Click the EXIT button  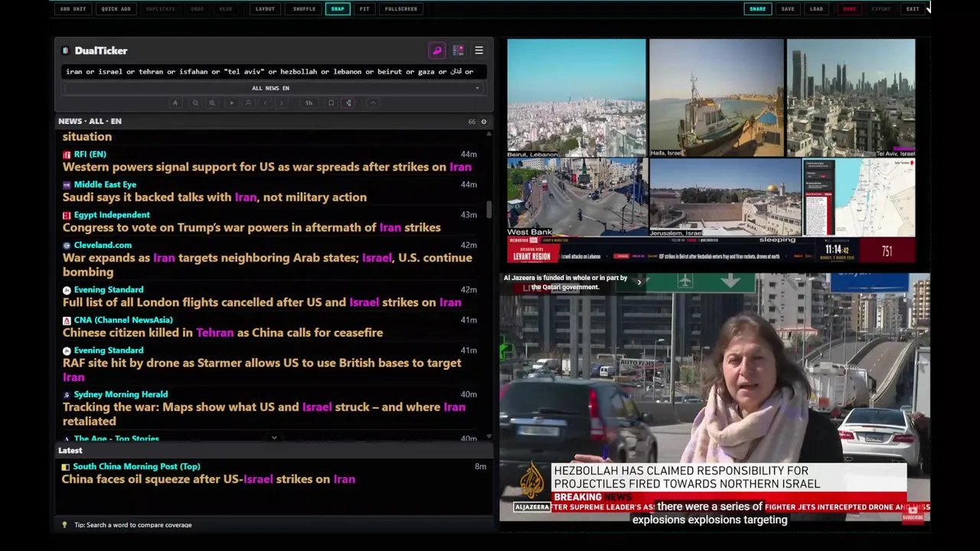click(x=913, y=8)
